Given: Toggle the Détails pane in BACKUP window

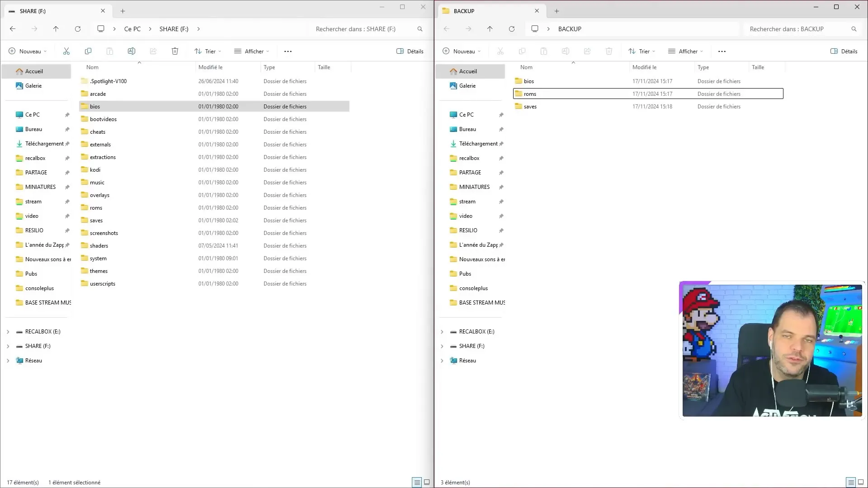Looking at the screenshot, I should coord(844,51).
